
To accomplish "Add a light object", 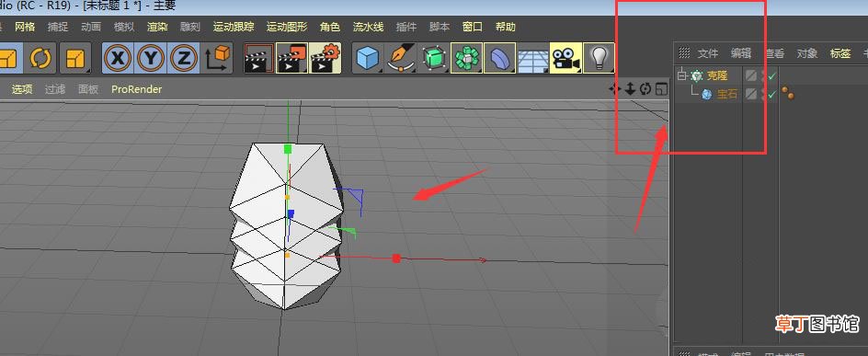I will point(599,58).
